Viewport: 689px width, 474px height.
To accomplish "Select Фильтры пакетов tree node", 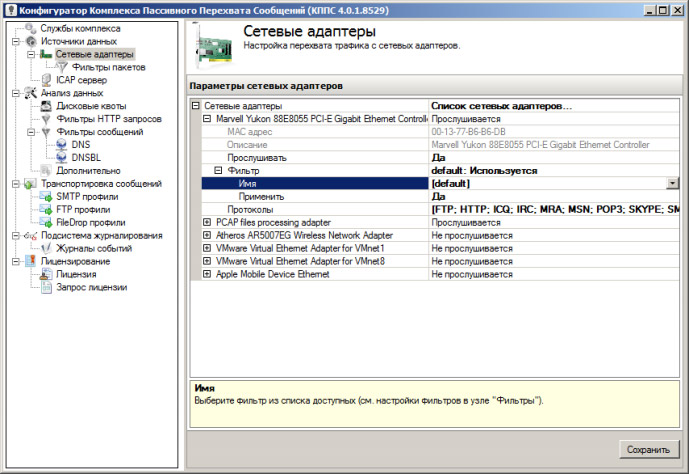I will point(108,67).
